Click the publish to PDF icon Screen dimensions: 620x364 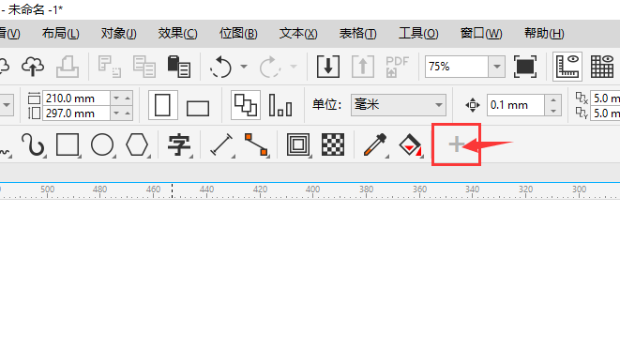pyautogui.click(x=397, y=67)
